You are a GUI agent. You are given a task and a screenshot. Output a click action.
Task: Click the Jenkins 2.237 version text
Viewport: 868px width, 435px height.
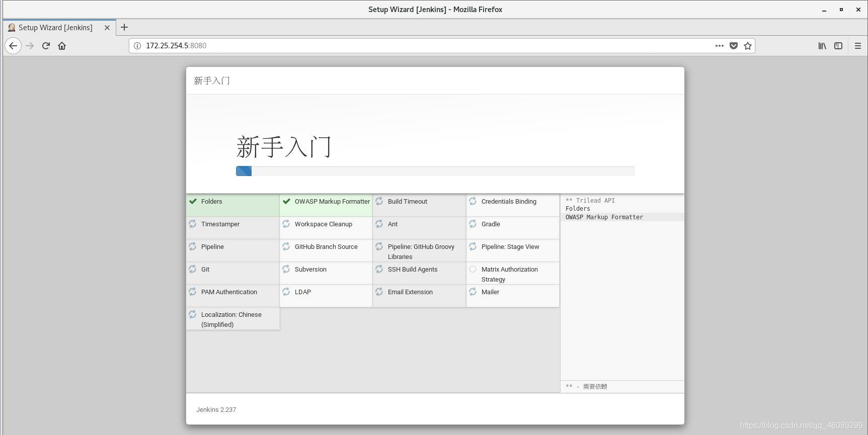(x=216, y=410)
